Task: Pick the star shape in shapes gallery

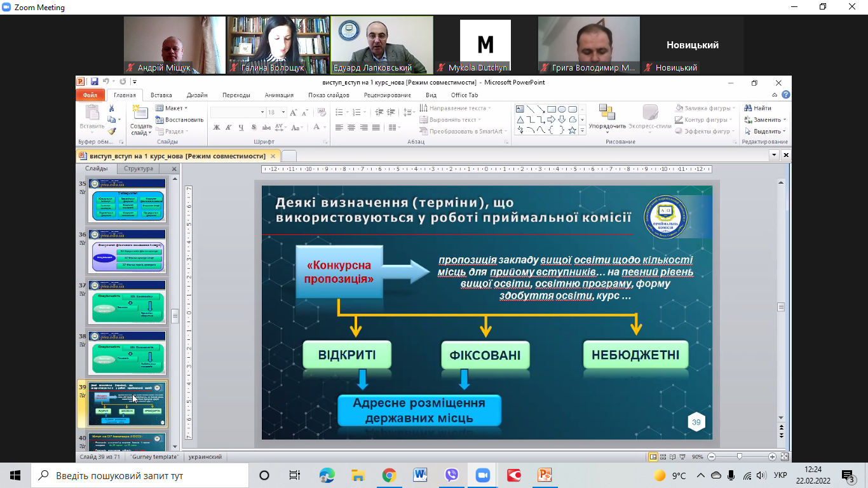Action: click(x=572, y=130)
